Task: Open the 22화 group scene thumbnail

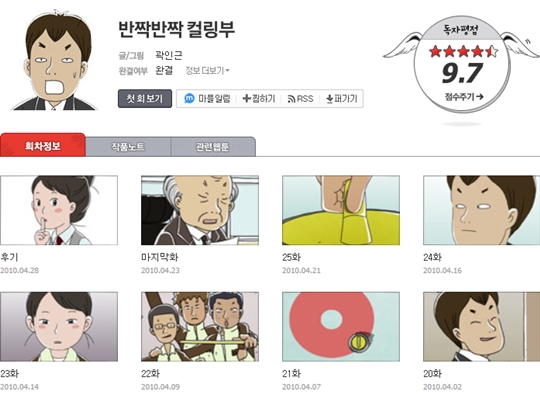Action: pos(200,327)
